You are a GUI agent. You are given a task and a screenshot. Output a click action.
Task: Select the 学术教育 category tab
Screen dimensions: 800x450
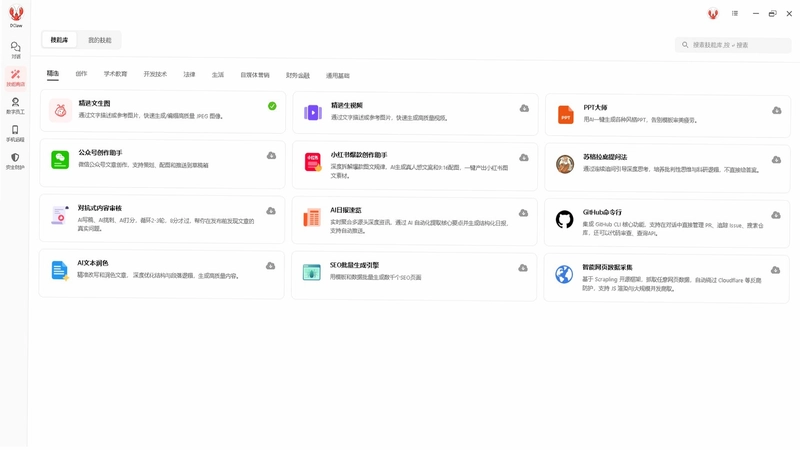pos(115,74)
